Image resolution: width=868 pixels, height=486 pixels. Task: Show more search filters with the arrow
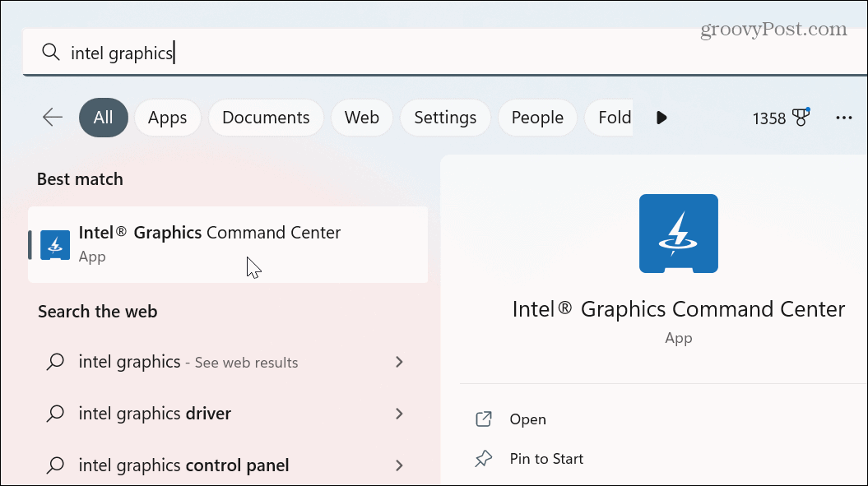(x=661, y=118)
